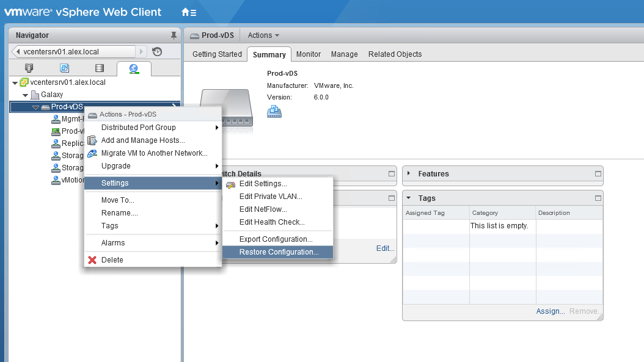Open the Storage inventory view icon
Screen dimensions: 644x362
pos(100,68)
